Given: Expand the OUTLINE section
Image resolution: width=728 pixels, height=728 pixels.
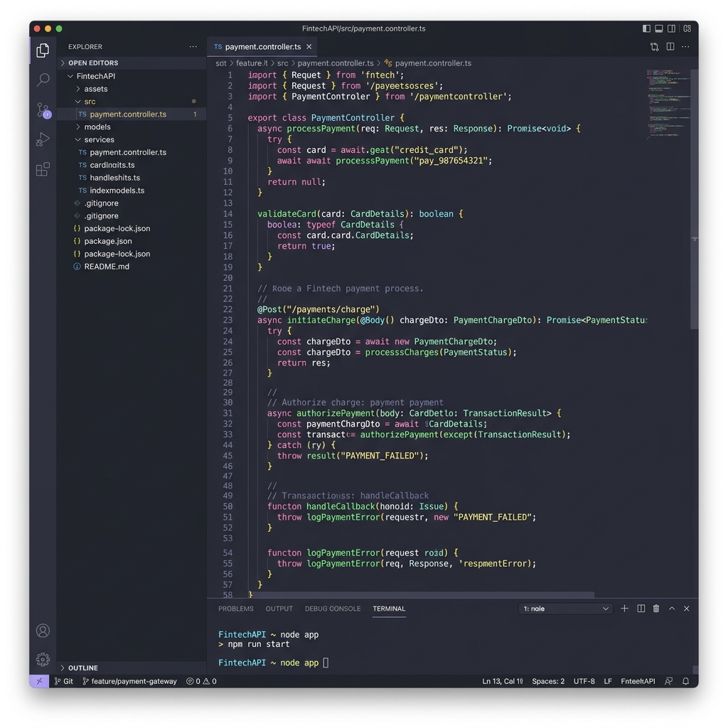Looking at the screenshot, I should click(85, 668).
